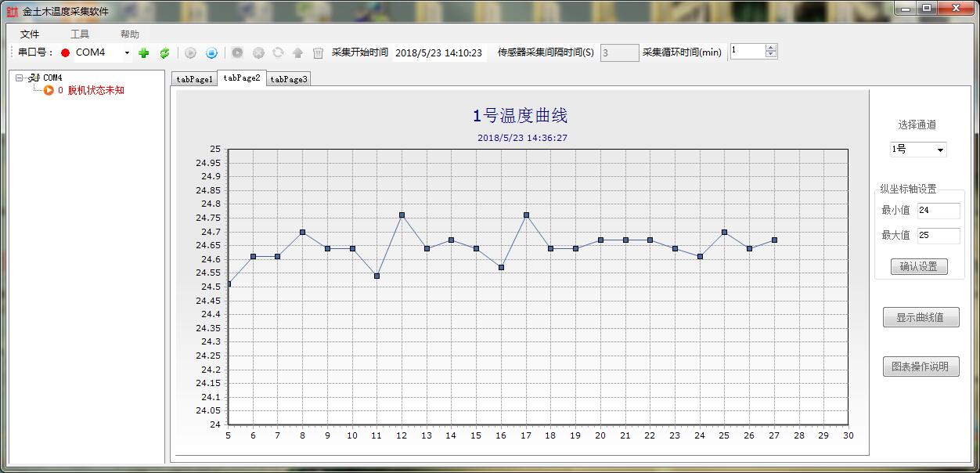Click the grey circular sync icon
980x473 pixels.
tap(278, 53)
